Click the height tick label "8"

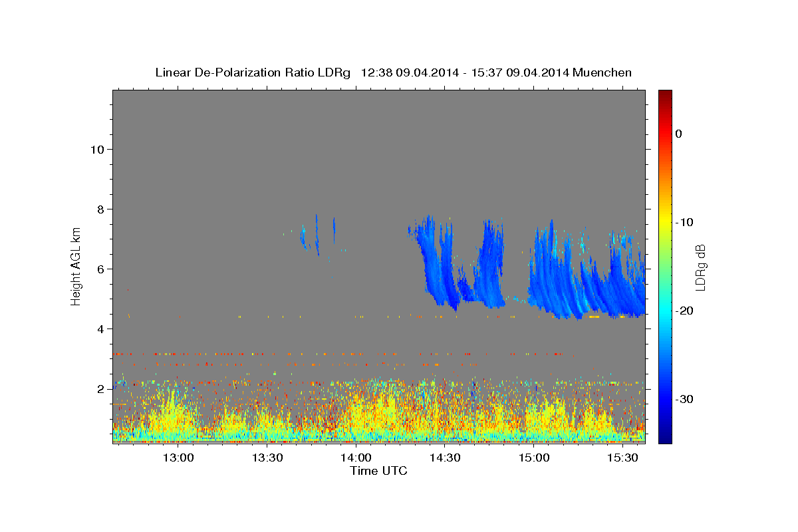point(100,209)
